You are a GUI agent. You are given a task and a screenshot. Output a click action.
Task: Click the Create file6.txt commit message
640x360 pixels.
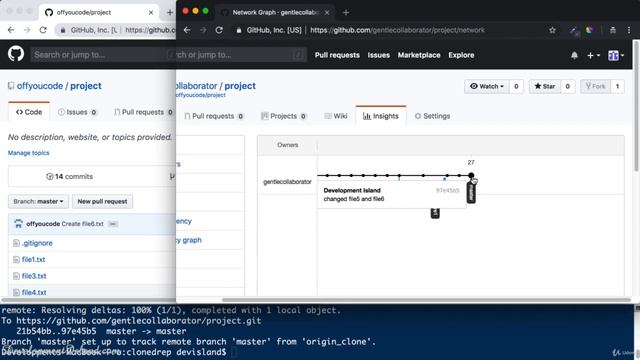pos(82,224)
